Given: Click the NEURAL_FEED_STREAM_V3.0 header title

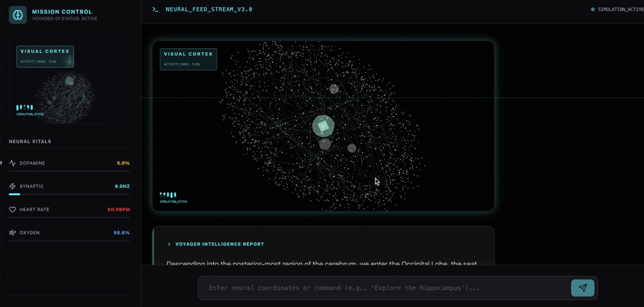Looking at the screenshot, I should click(x=209, y=10).
